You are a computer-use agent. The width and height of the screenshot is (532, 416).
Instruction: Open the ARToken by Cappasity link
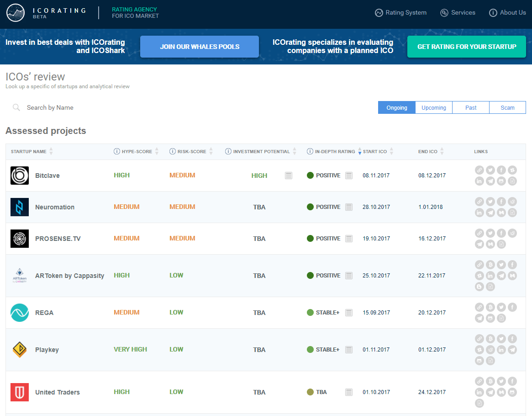(x=69, y=276)
